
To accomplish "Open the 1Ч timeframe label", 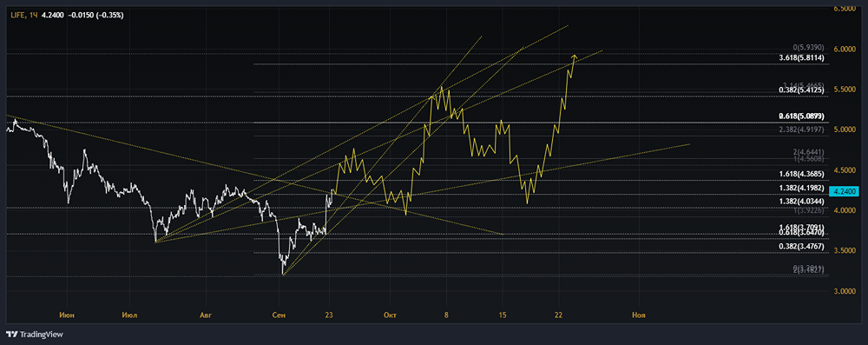I will pyautogui.click(x=33, y=15).
